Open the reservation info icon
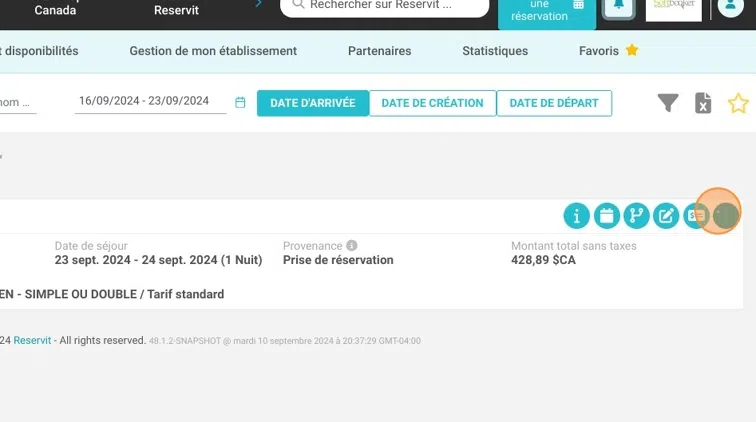Screen dimensions: 756x422 pos(576,216)
